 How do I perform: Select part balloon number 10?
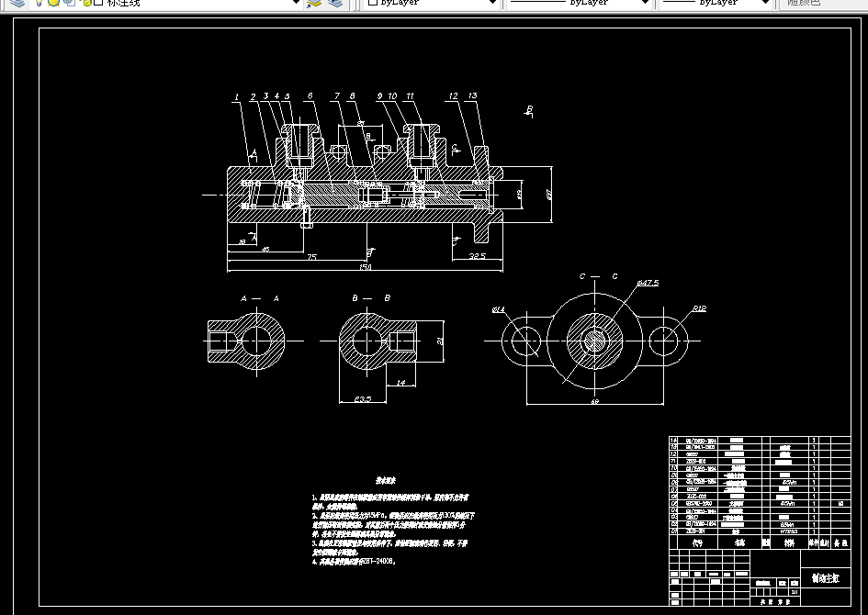tap(392, 96)
